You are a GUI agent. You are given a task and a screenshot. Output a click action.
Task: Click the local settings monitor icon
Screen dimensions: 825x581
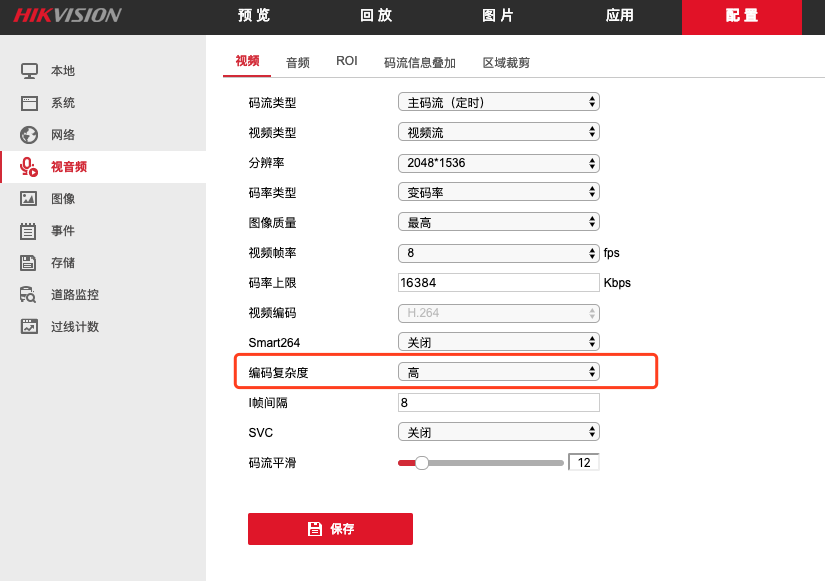click(x=29, y=71)
